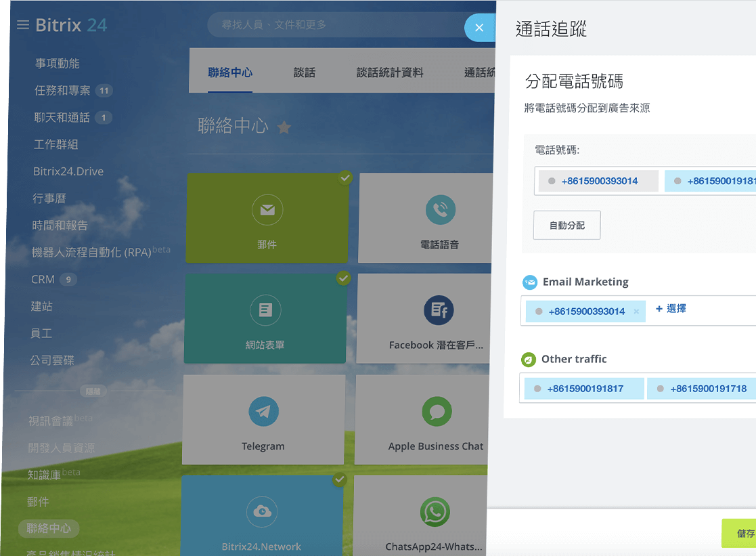Click + 選擇 for Email Marketing

pyautogui.click(x=671, y=309)
